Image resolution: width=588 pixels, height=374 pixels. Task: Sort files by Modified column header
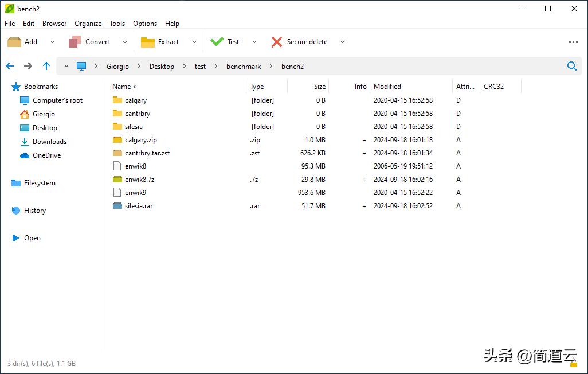387,87
